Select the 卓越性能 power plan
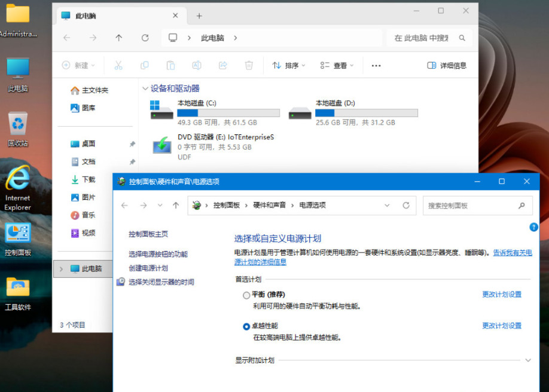Screen dimensions: 549x392 point(246,326)
